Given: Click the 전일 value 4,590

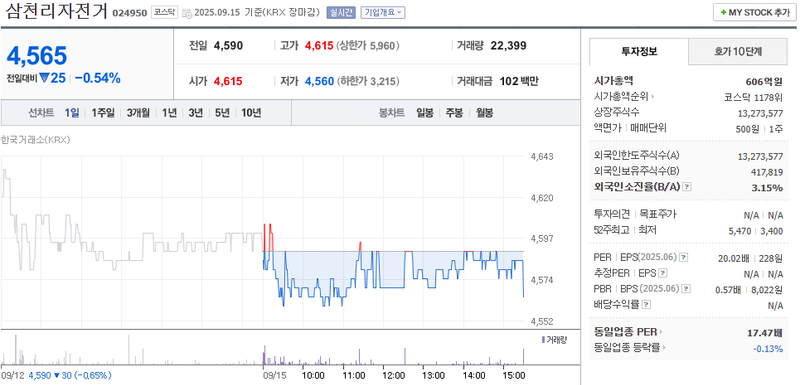Looking at the screenshot, I should tap(229, 46).
